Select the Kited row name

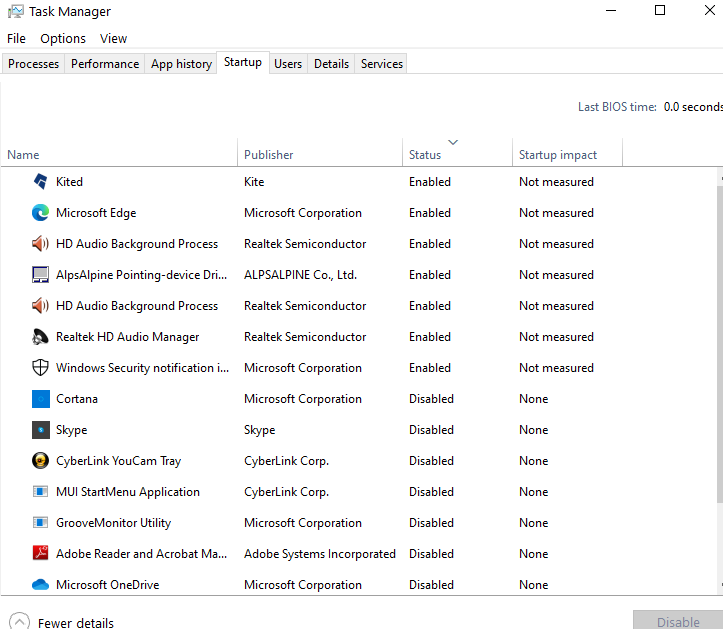pos(69,182)
